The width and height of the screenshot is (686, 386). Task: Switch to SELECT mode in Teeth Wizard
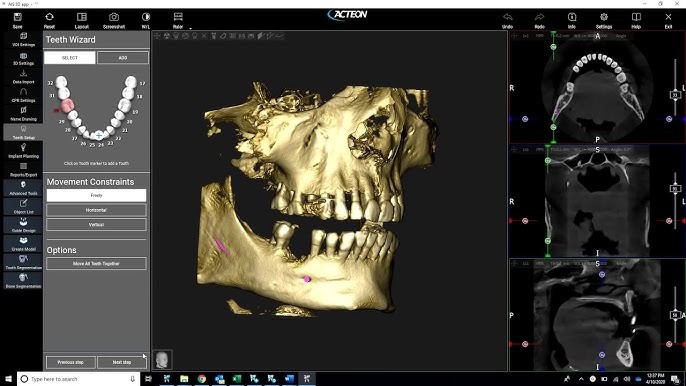click(x=70, y=58)
